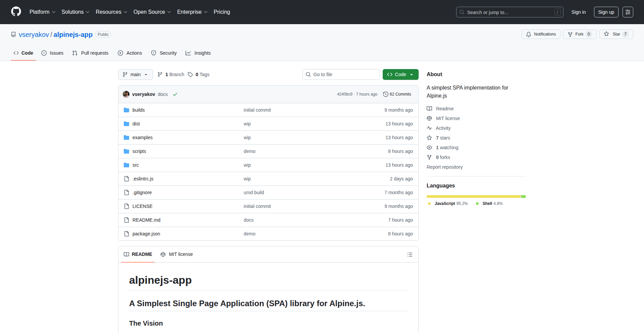
Task: Open the src folder
Action: point(136,165)
